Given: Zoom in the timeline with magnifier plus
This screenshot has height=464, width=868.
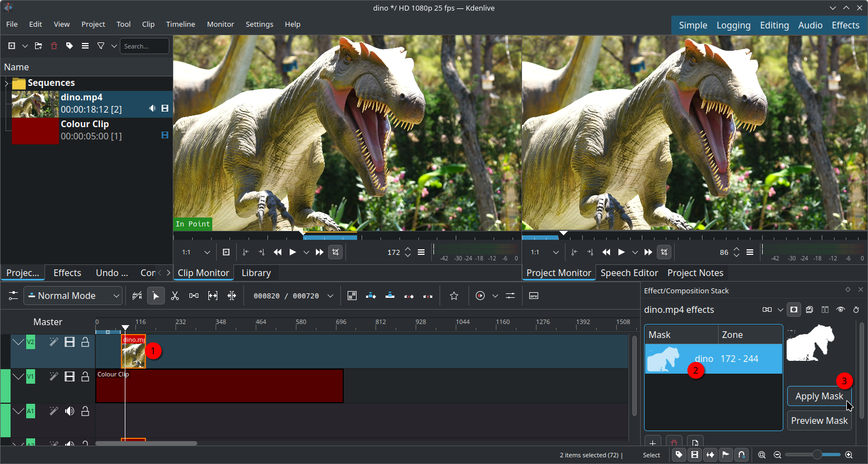Looking at the screenshot, I should (x=849, y=455).
